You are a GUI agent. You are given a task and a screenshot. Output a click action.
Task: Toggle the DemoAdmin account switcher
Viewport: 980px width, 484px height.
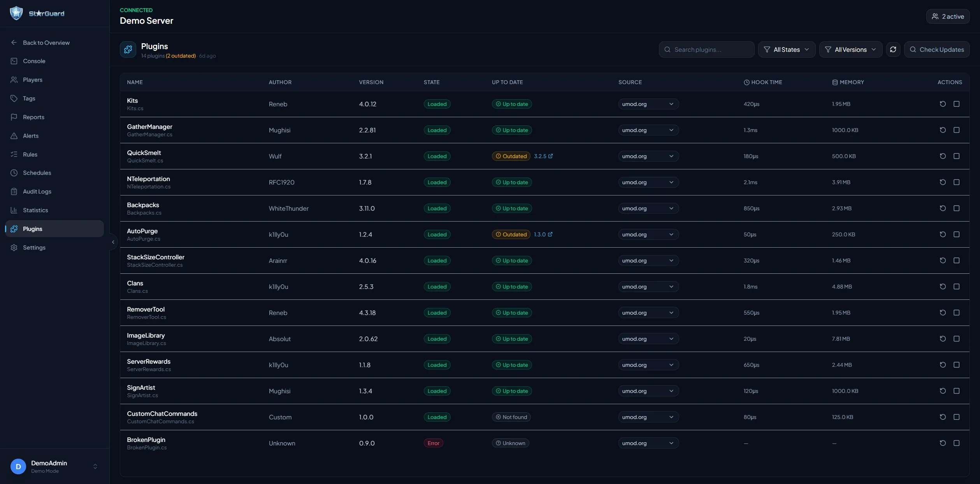tap(95, 466)
